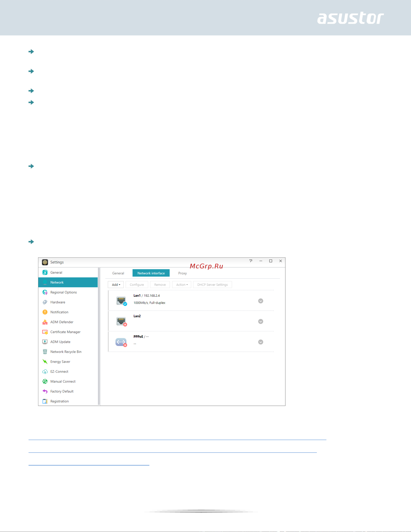Click the help question mark button
This screenshot has height=532, width=411.
click(x=251, y=261)
